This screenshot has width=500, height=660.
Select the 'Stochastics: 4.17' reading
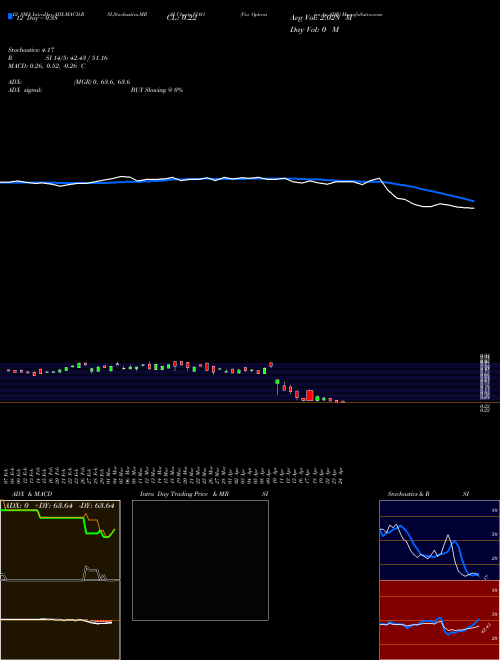tap(31, 50)
